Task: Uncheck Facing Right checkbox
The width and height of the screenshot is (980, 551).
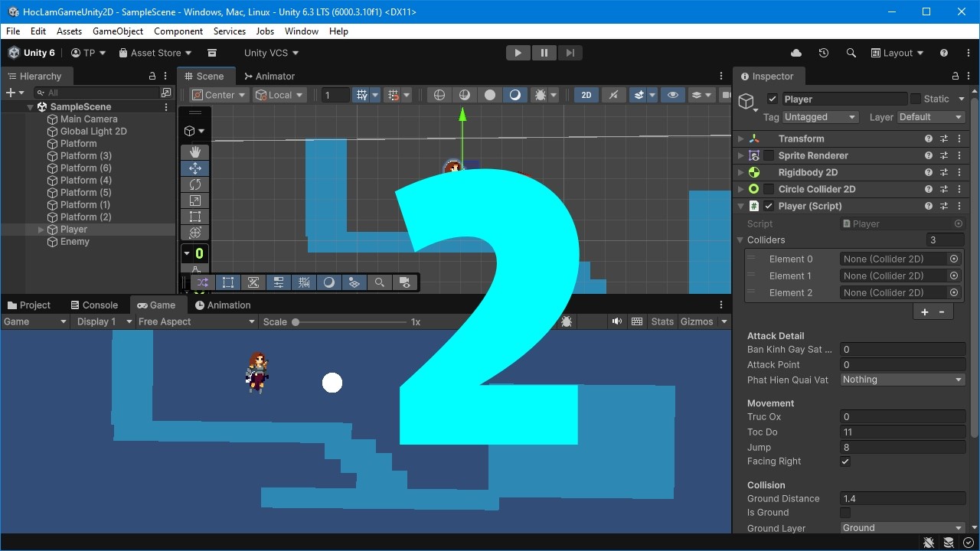Action: point(845,461)
